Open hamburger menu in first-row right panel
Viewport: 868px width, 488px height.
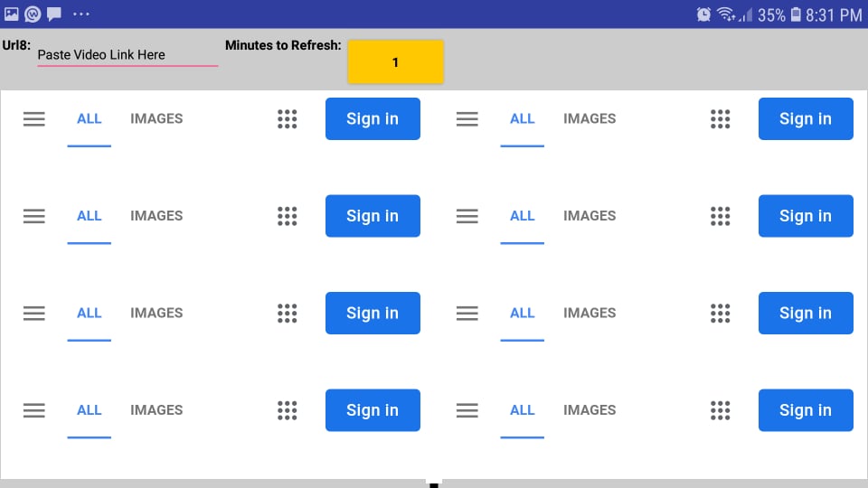click(467, 119)
